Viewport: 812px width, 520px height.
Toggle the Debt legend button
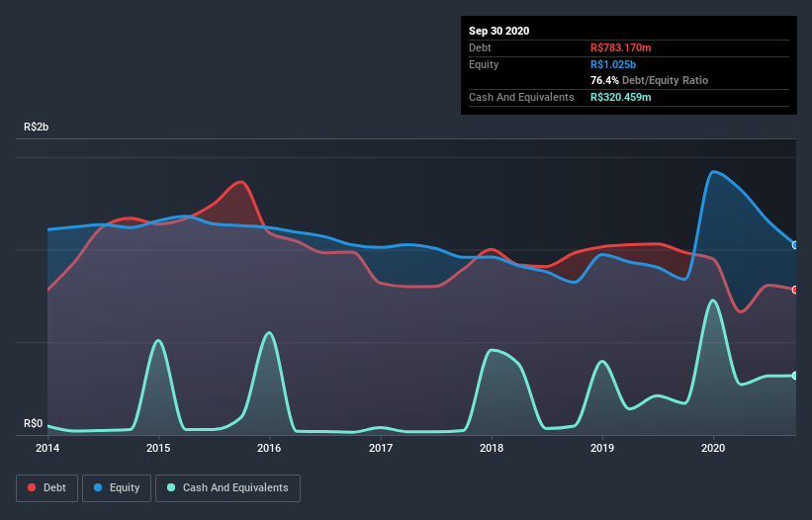pyautogui.click(x=46, y=488)
